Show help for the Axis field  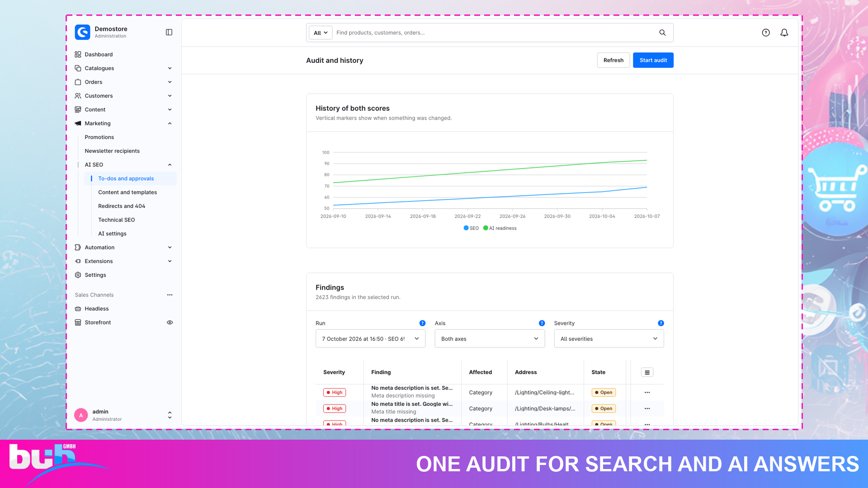pos(542,323)
